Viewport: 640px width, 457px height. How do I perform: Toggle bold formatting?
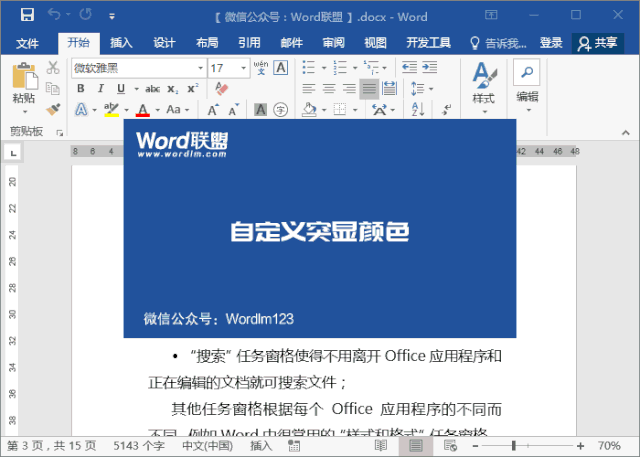click(81, 89)
